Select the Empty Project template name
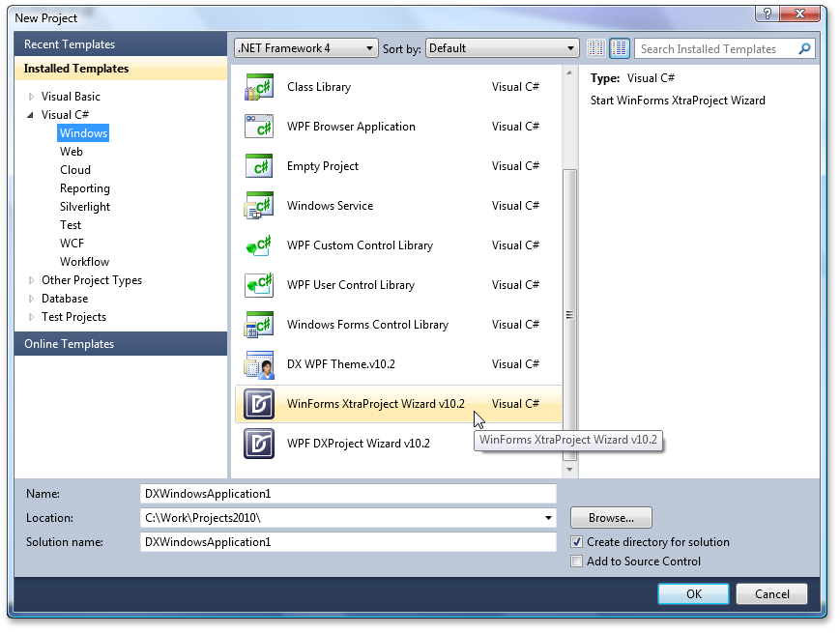Screen dimensions: 840x633 coord(323,166)
